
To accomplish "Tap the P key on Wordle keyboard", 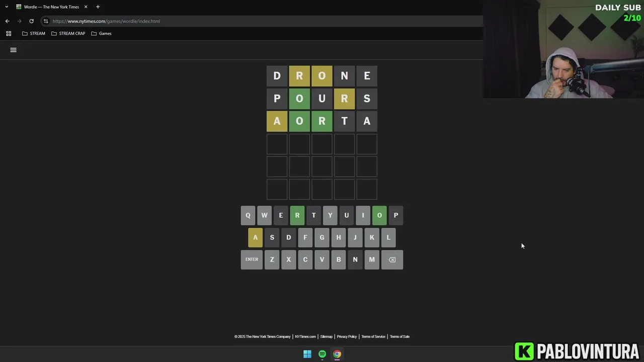I will [396, 215].
